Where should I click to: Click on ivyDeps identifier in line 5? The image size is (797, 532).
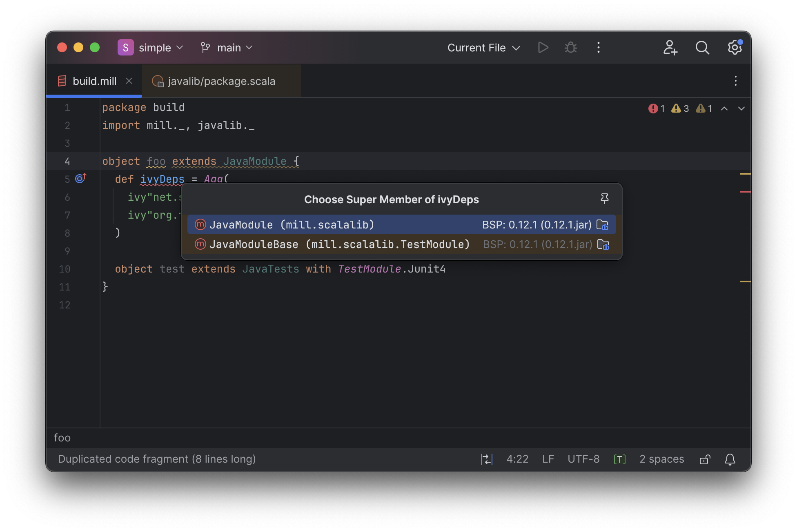tap(162, 179)
